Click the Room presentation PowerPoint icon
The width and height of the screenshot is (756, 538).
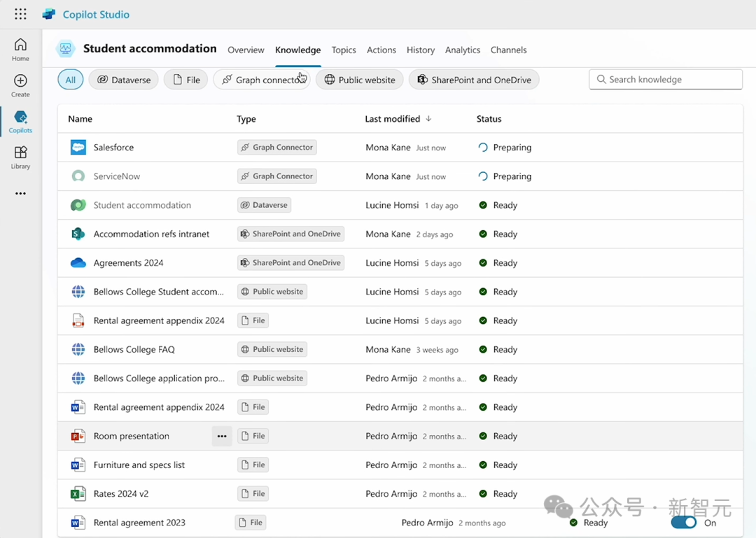coord(78,436)
